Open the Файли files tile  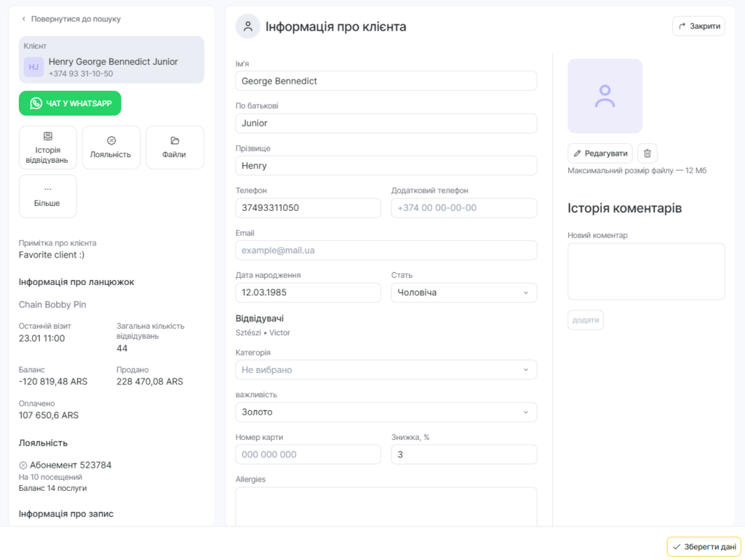(175, 148)
